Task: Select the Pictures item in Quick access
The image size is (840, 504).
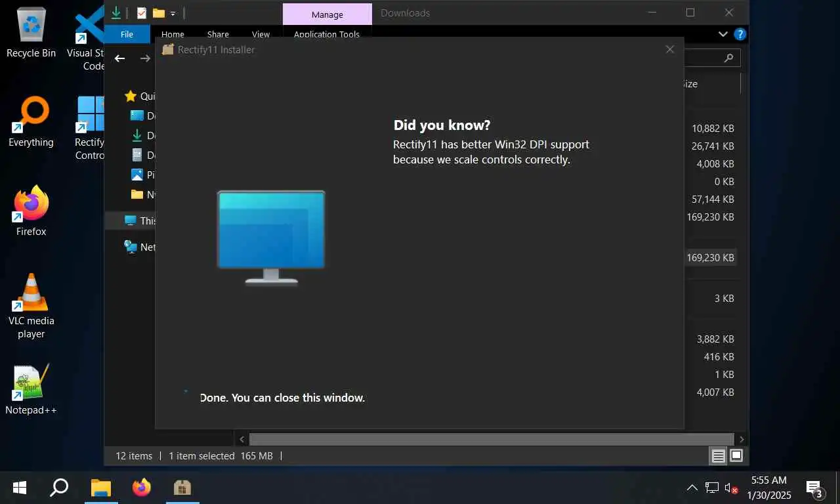Action: [x=142, y=175]
